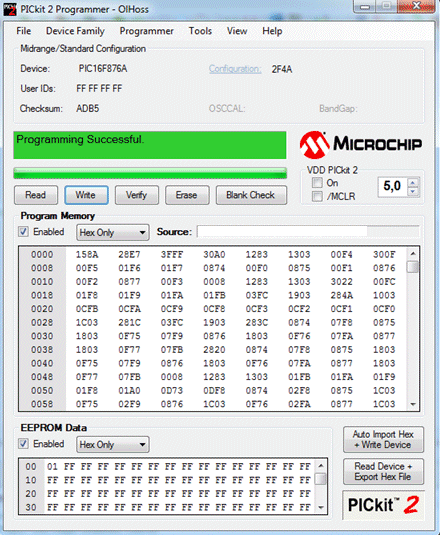The height and width of the screenshot is (535, 440).
Task: Click address row 0058 in Program Memory
Action: pyautogui.click(x=42, y=404)
